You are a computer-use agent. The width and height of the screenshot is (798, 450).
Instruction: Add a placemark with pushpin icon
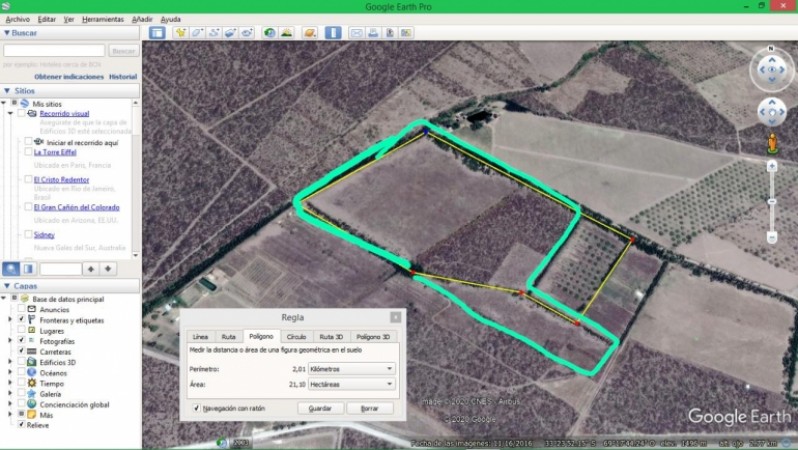[181, 33]
